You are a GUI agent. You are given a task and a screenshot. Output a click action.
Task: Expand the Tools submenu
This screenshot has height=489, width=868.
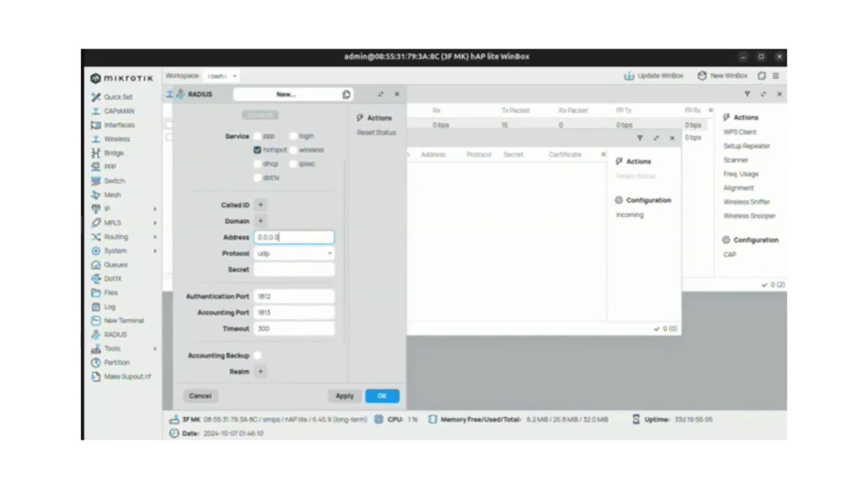tap(155, 349)
